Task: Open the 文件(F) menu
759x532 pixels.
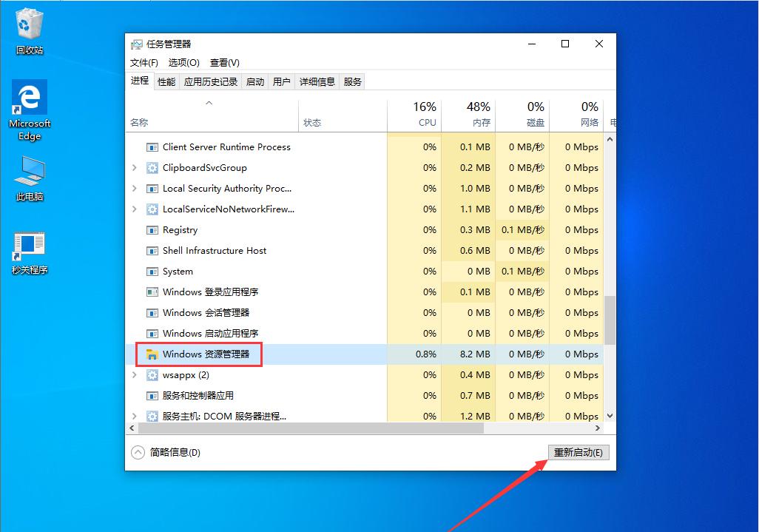Action: (x=144, y=62)
